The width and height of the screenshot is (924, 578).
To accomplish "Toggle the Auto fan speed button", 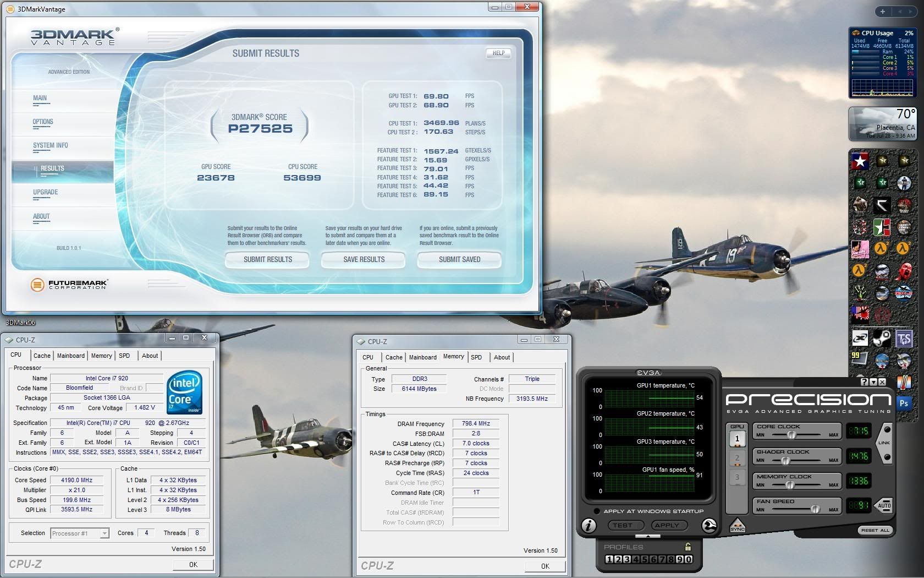I will [x=884, y=505].
